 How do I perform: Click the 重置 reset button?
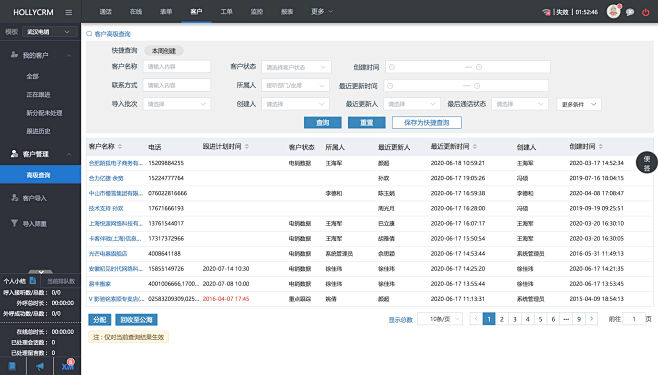click(366, 122)
